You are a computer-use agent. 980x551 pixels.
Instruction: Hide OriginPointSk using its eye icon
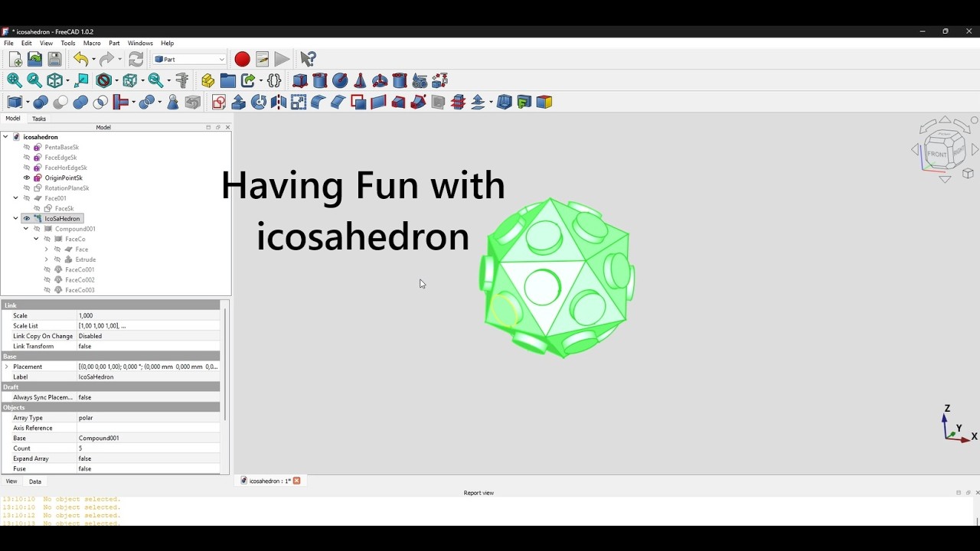[x=27, y=178]
